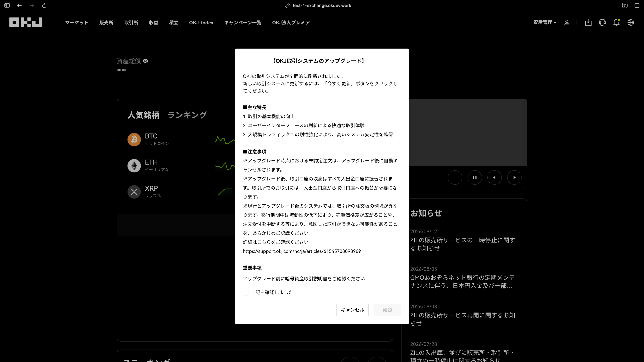Click the キャンセル button in the dialog
The width and height of the screenshot is (644, 362).
pos(353,310)
